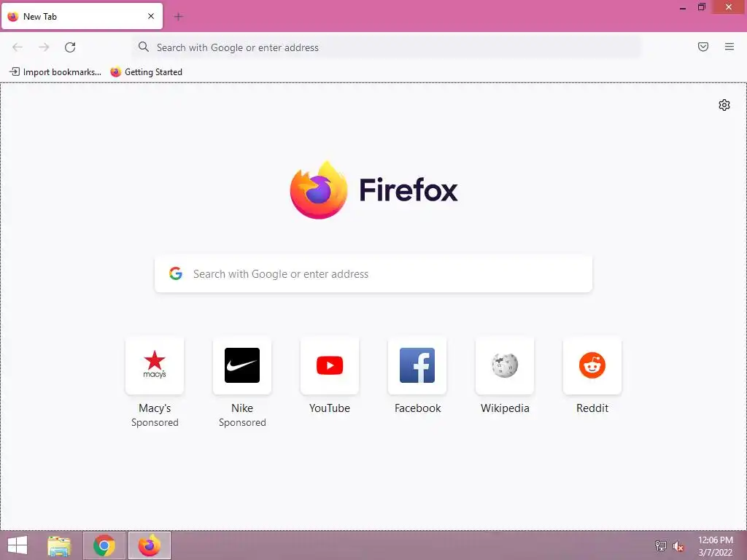
Task: Select the New Tab browser tab
Action: pyautogui.click(x=82, y=16)
